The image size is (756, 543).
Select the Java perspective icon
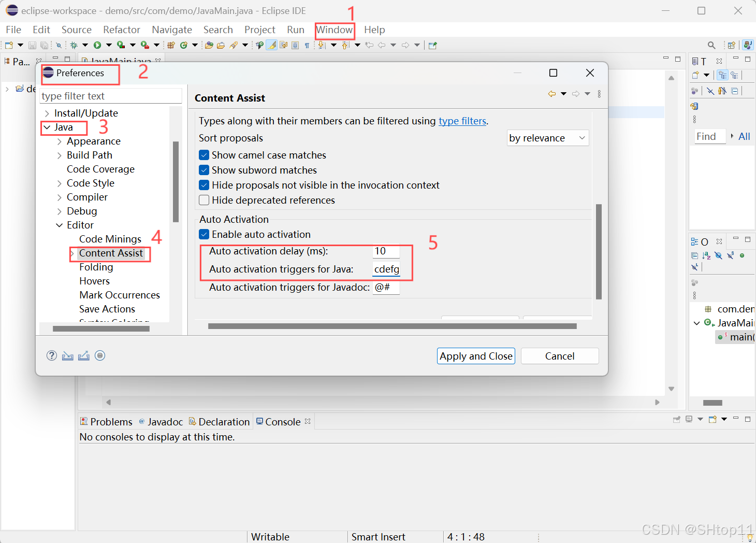coord(748,45)
